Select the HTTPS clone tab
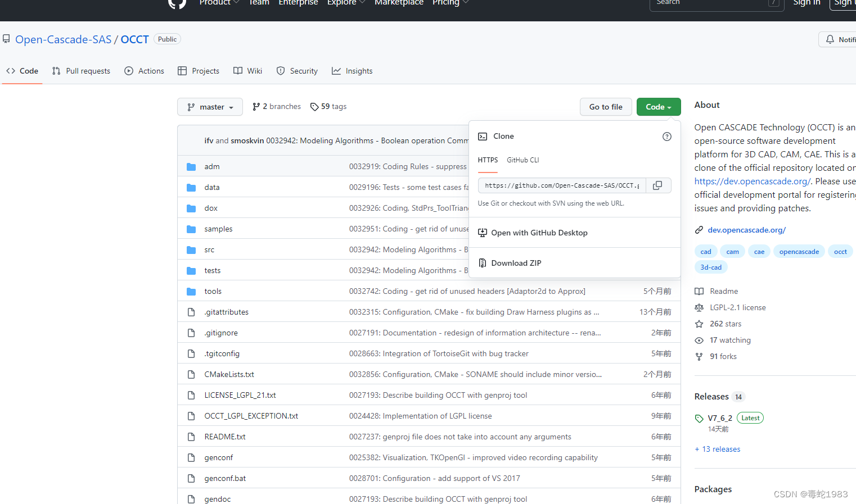This screenshot has height=504, width=856. click(488, 160)
